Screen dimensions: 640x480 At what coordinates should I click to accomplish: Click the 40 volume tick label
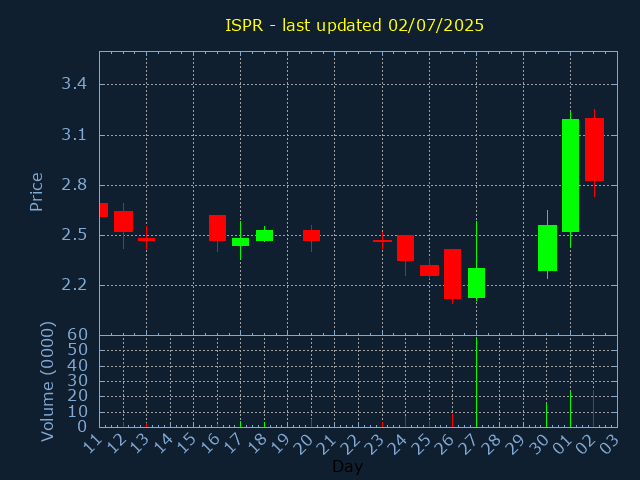click(78, 365)
